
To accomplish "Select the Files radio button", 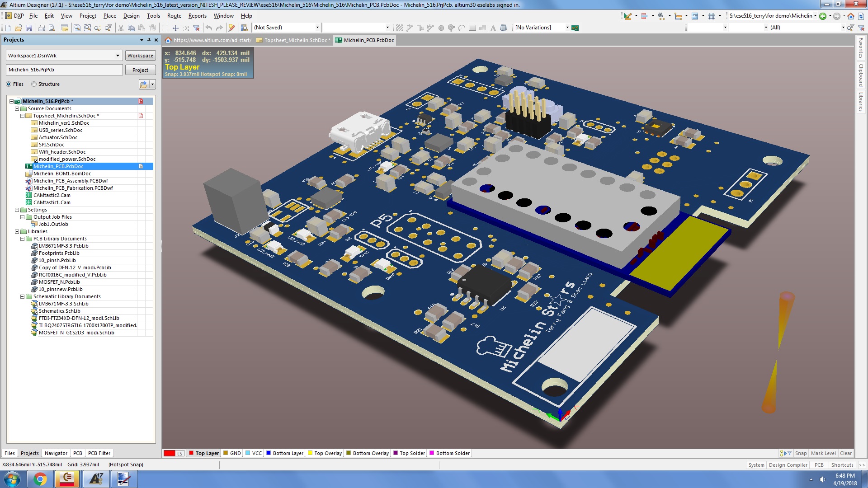I will pyautogui.click(x=9, y=84).
